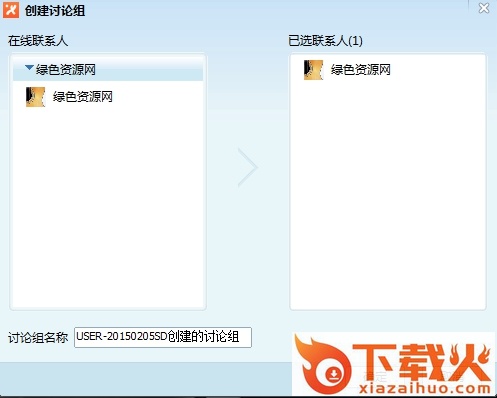Click the 绿色资源网 avatar in online contacts
The image size is (497, 398).
[35, 97]
